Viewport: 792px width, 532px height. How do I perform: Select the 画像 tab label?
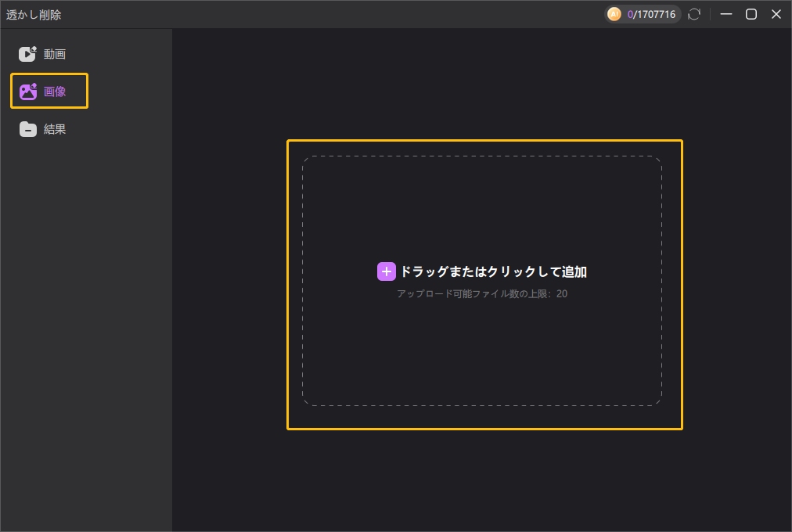[x=55, y=92]
